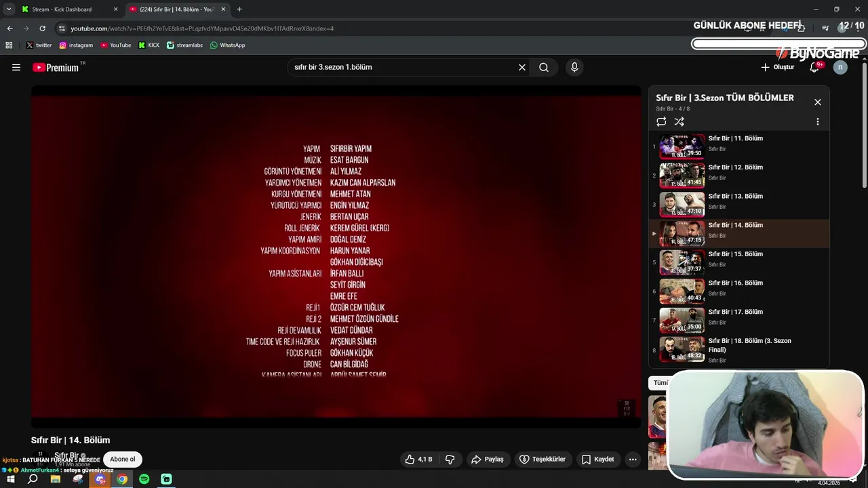Open Sıfır Bir 13. Bölüm thumbnail

click(x=682, y=204)
